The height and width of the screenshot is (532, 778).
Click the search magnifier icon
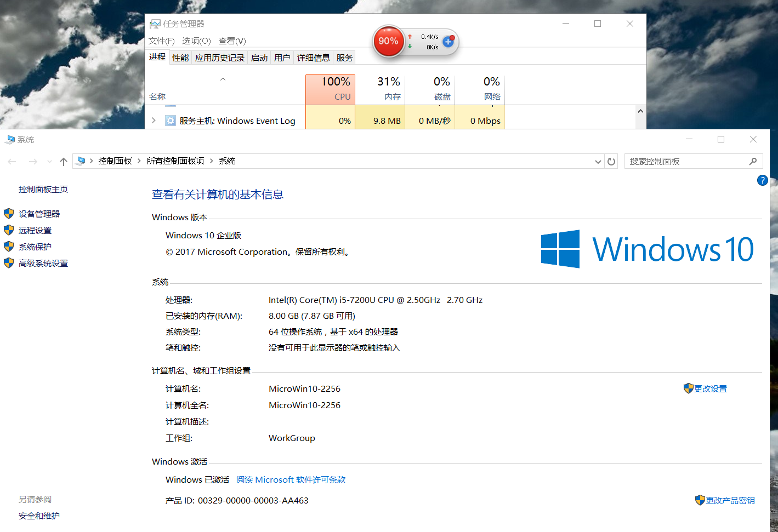click(x=753, y=161)
